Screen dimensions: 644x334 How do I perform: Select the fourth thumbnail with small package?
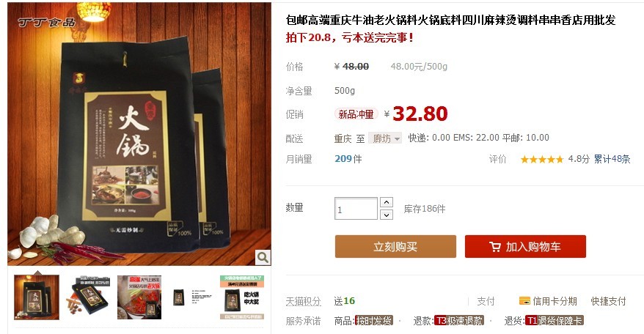click(x=191, y=297)
